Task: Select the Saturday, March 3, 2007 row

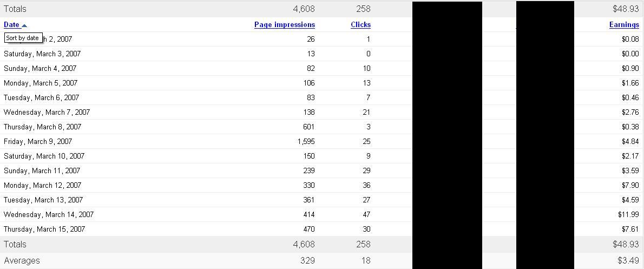Action: (322, 54)
